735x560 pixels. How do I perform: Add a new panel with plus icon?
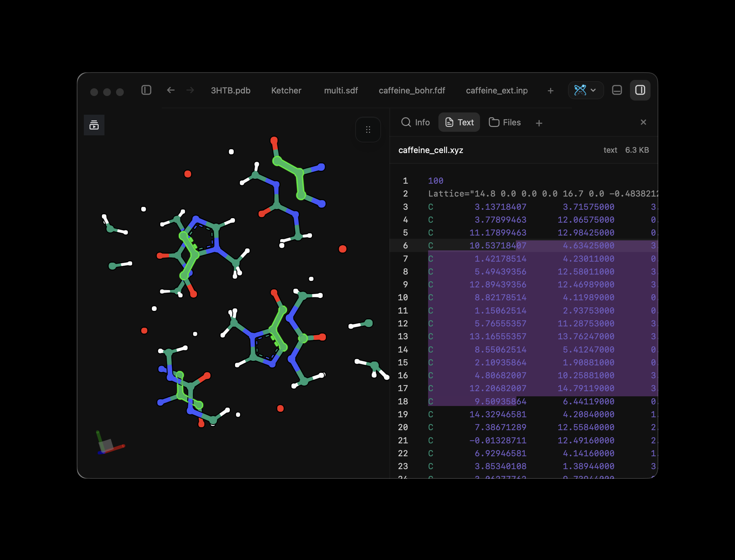539,123
